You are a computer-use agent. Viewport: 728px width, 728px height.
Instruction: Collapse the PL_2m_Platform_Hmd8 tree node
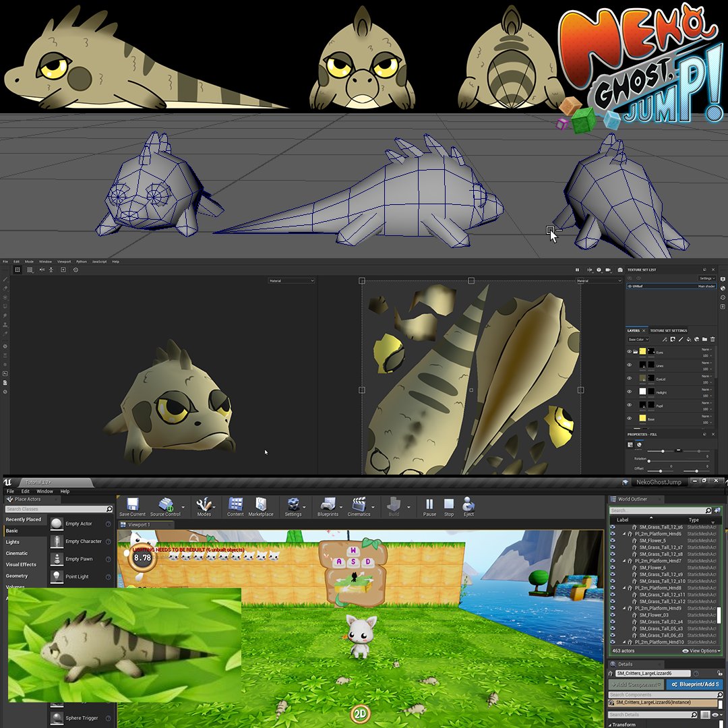[624, 588]
